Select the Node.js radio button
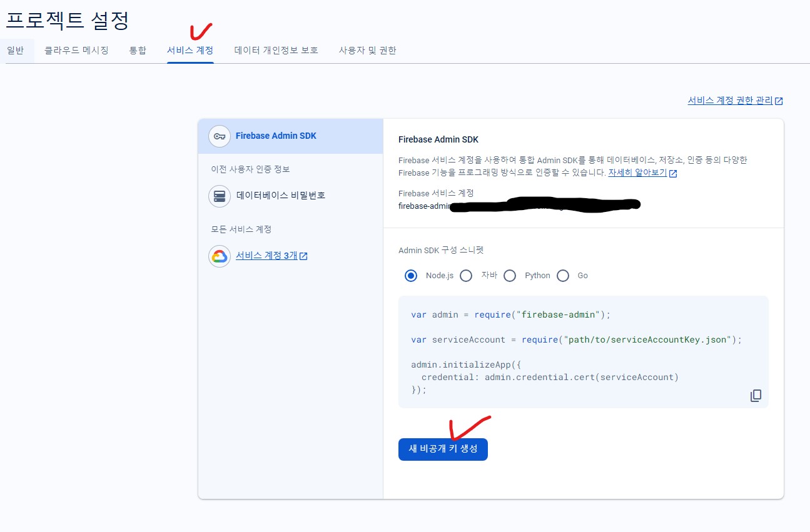Viewport: 810px width, 532px height. tap(411, 276)
